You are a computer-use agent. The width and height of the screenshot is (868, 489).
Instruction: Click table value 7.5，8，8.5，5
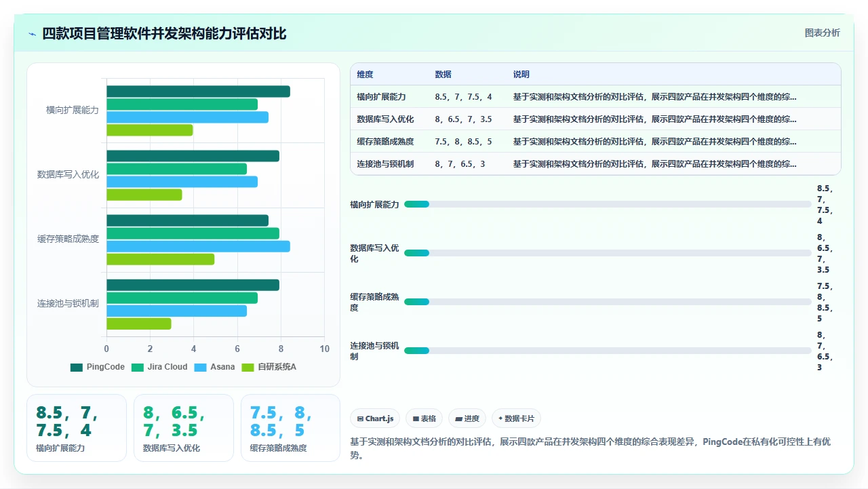tap(464, 142)
